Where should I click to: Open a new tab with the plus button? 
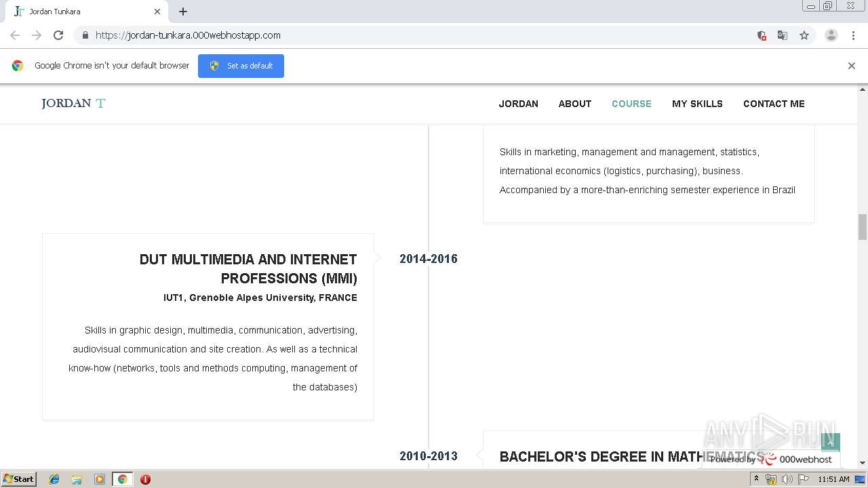pos(183,12)
